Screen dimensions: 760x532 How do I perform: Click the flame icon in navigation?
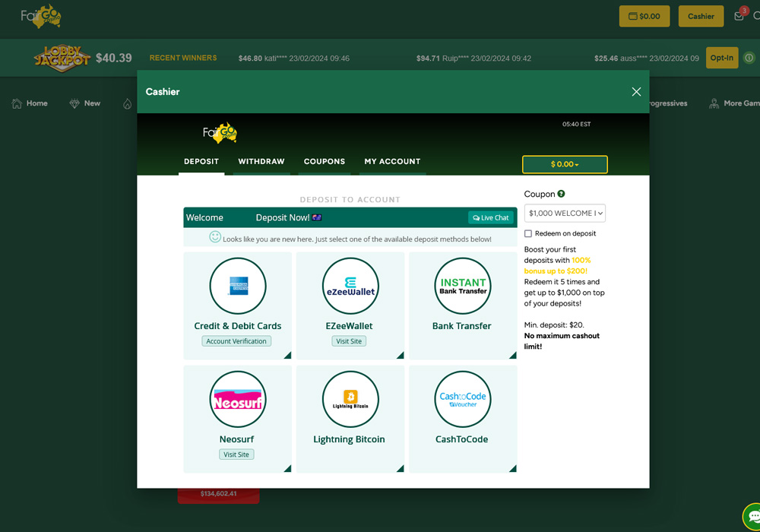(127, 103)
